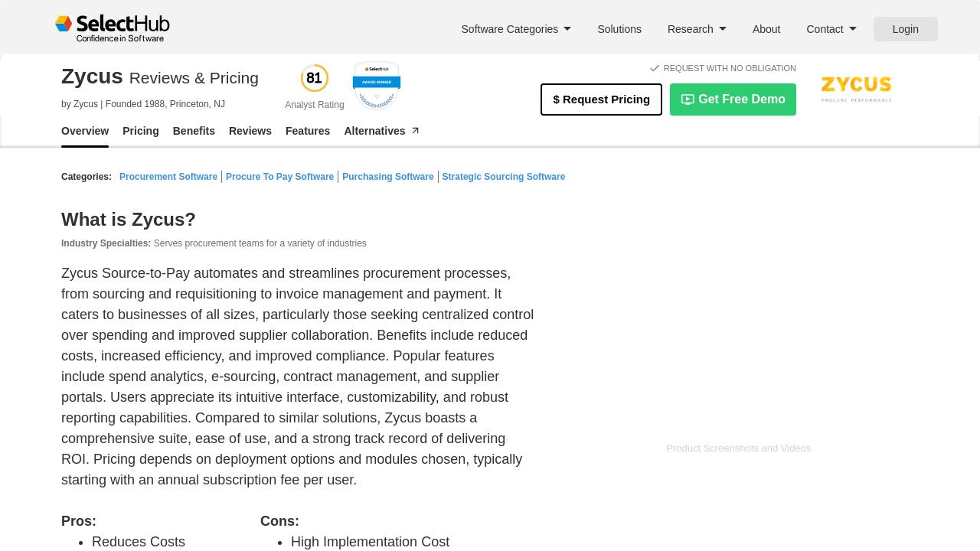Click the Alternatives external arrow icon
The image size is (980, 551).
coord(415,131)
